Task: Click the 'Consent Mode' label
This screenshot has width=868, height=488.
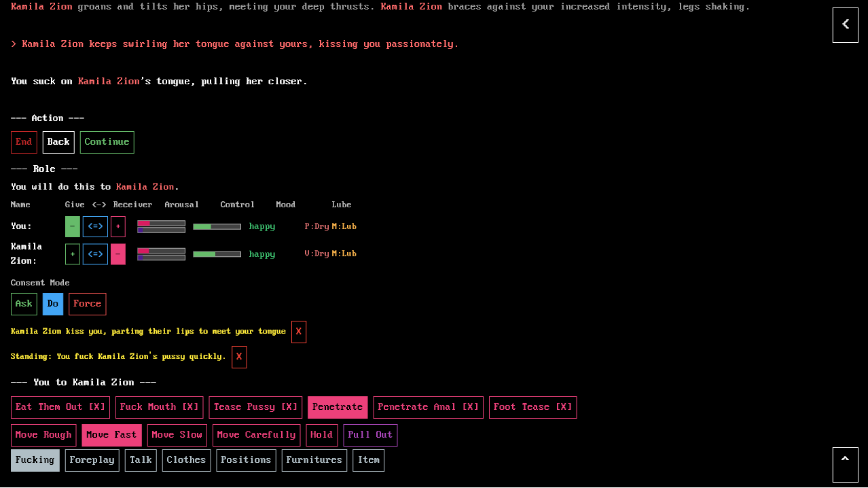Action: [40, 283]
